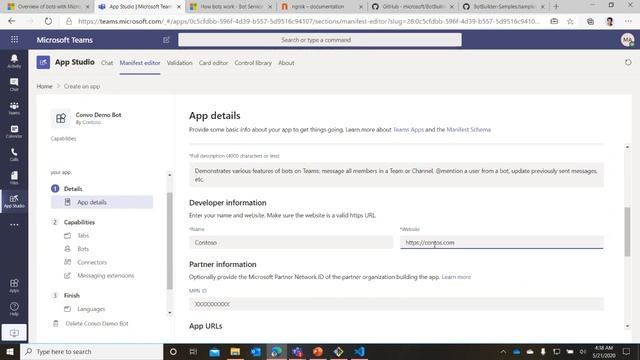Open Calendar in the Teams sidebar
The height and width of the screenshot is (360, 640).
point(14,131)
